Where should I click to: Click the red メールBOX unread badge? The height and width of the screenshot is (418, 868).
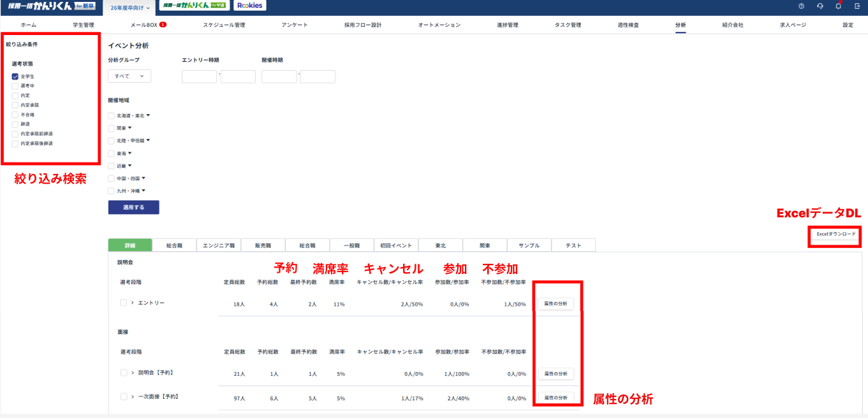163,25
